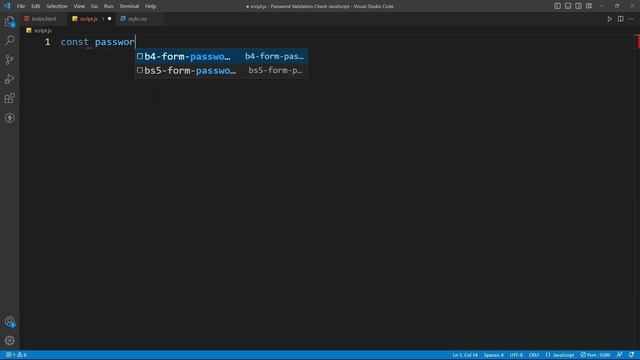Split the editor to the right

[620, 19]
